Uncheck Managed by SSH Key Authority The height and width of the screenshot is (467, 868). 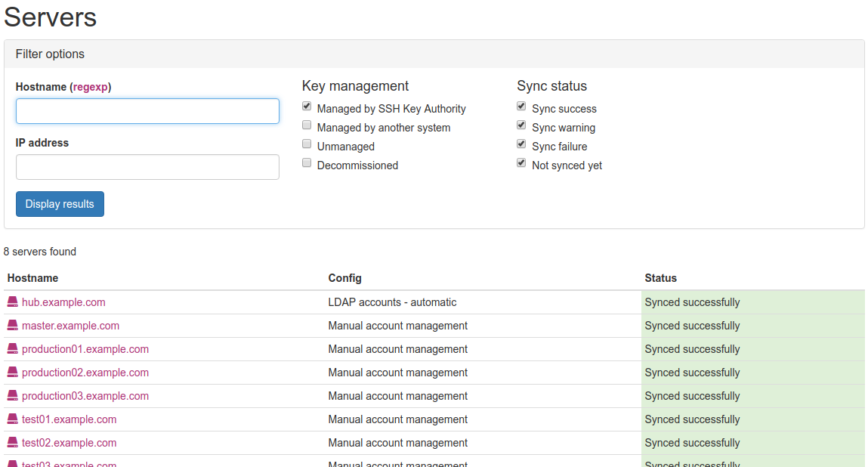[307, 107]
